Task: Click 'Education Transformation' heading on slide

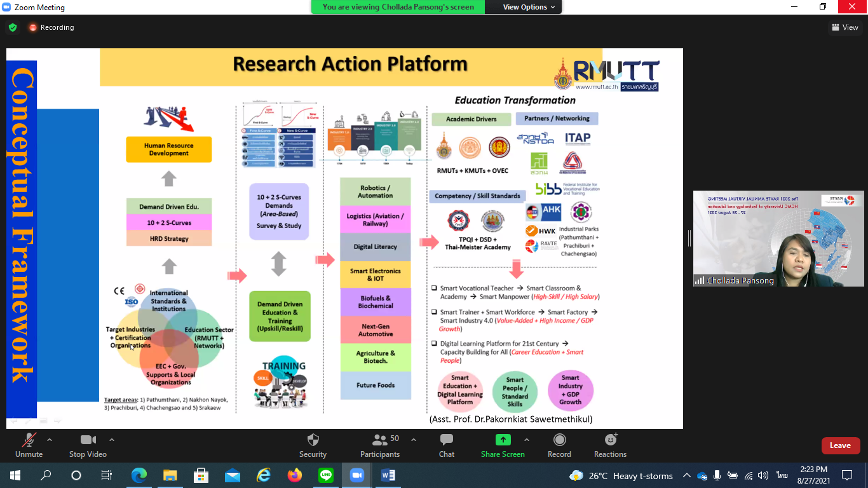Action: click(515, 100)
